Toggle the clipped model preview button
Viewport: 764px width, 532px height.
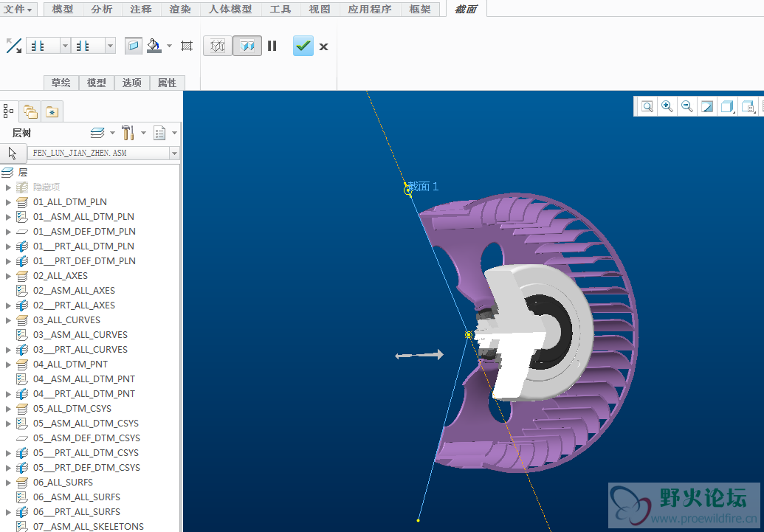click(x=247, y=46)
